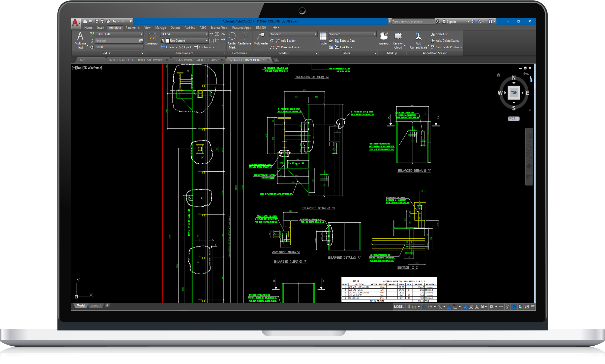Switch to J1214-5 PORTAL RAFTER DETAILS drawing tab
Image resolution: width=605 pixels, height=364 pixels.
196,60
